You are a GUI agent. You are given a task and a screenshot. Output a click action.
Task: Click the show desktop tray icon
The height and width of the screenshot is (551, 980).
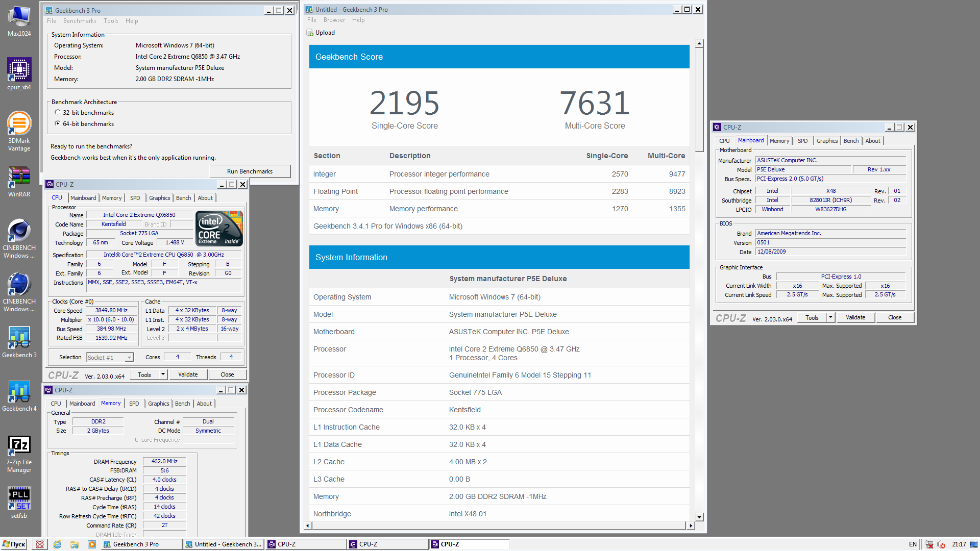point(974,544)
